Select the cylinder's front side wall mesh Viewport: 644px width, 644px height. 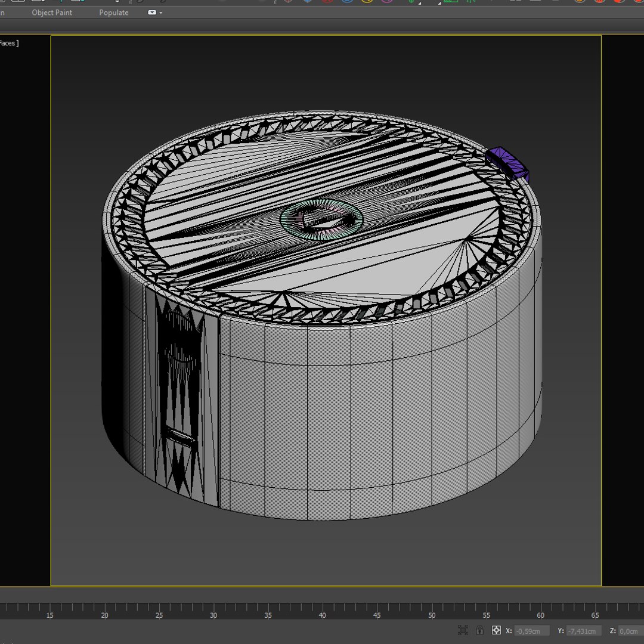pyautogui.click(x=370, y=417)
